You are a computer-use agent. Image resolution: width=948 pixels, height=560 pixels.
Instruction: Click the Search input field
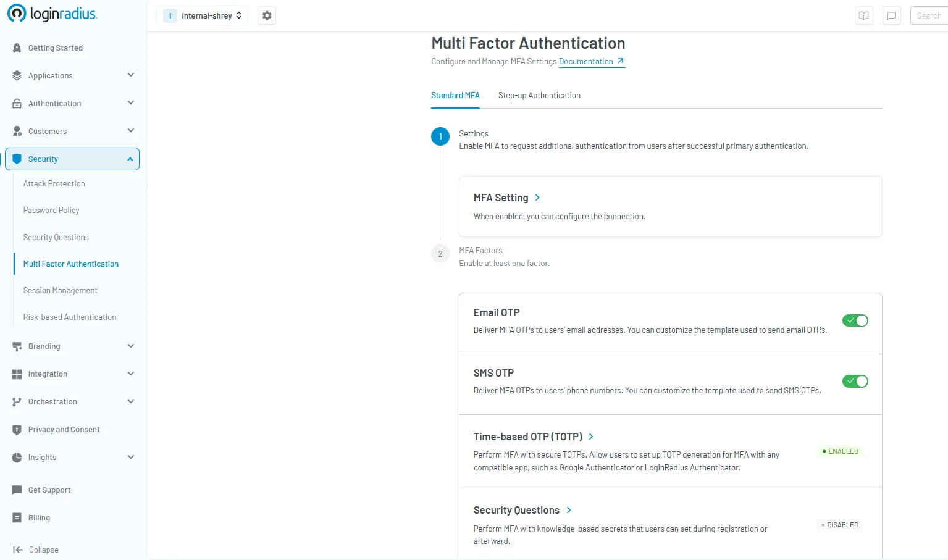(929, 15)
